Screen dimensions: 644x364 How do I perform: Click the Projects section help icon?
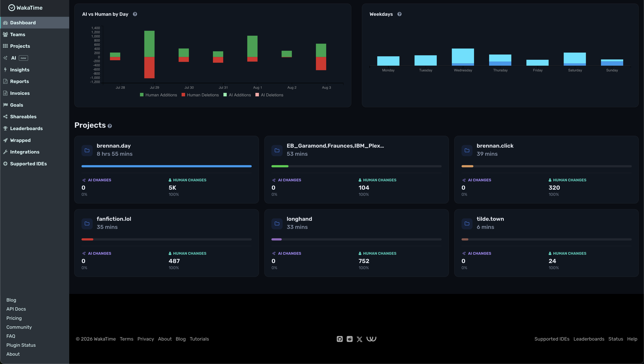coord(110,126)
